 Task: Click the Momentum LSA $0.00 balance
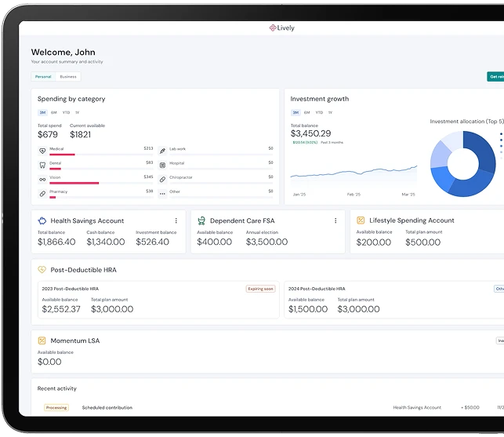click(x=49, y=362)
